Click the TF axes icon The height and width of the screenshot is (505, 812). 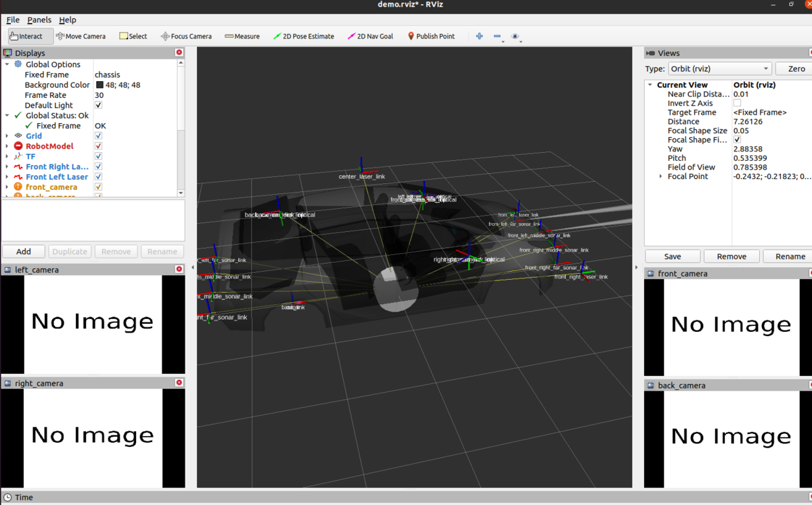tap(18, 156)
